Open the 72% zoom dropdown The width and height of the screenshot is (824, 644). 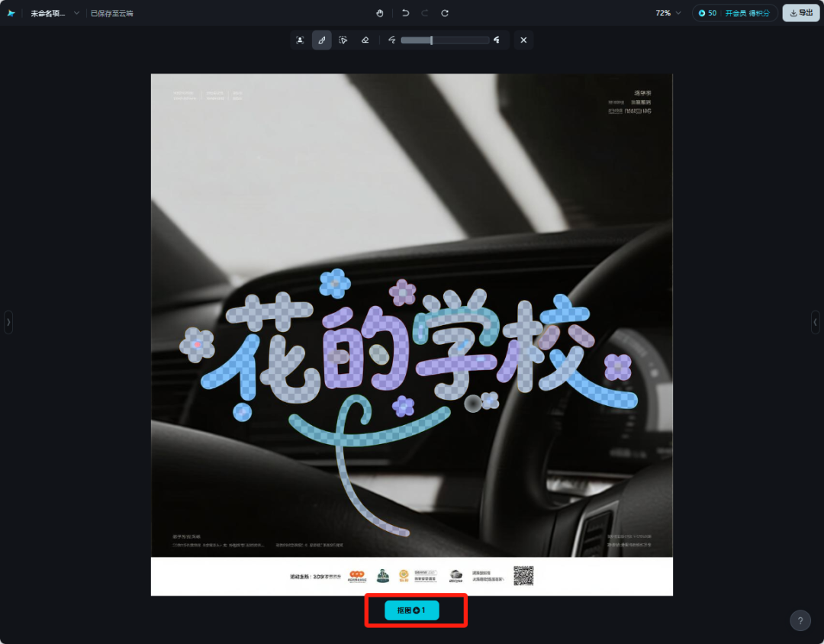pos(668,13)
